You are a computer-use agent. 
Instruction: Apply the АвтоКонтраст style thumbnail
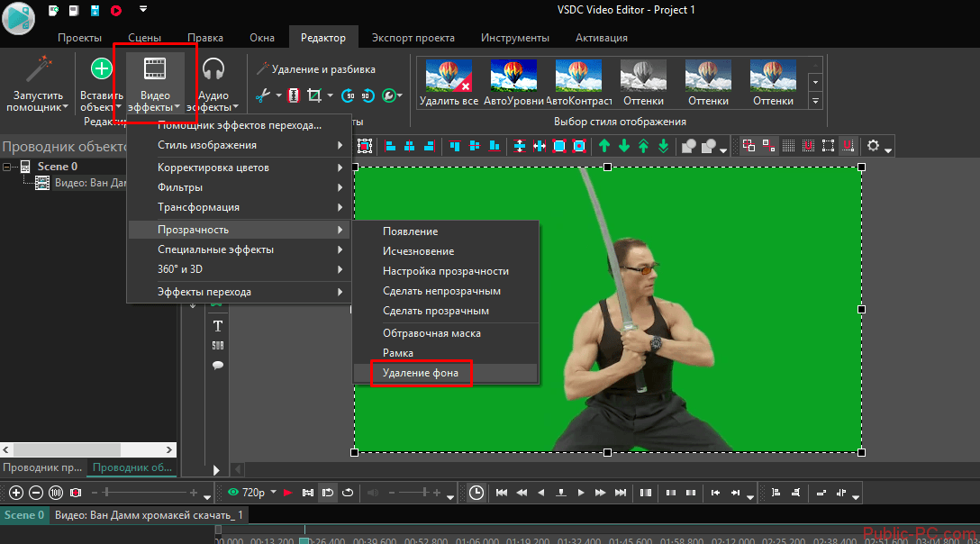click(579, 83)
